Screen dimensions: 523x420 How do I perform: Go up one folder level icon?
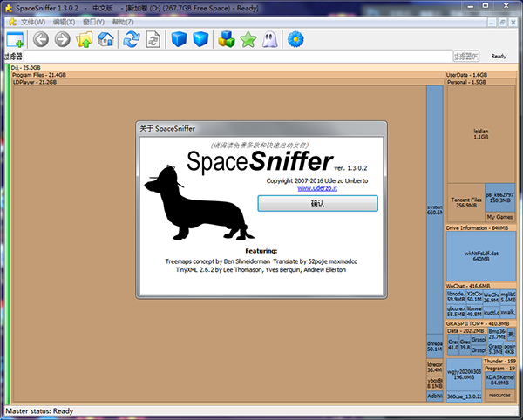84,39
